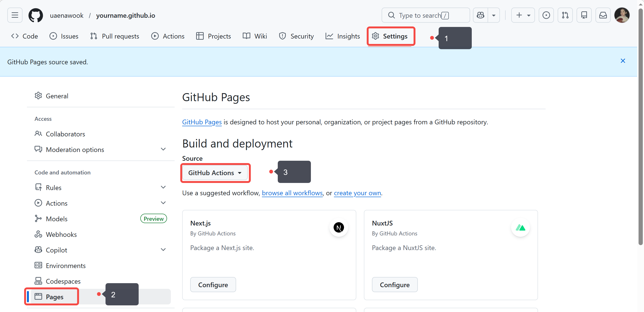Open the issues icon in header
The width and height of the screenshot is (644, 312).
pos(546,15)
